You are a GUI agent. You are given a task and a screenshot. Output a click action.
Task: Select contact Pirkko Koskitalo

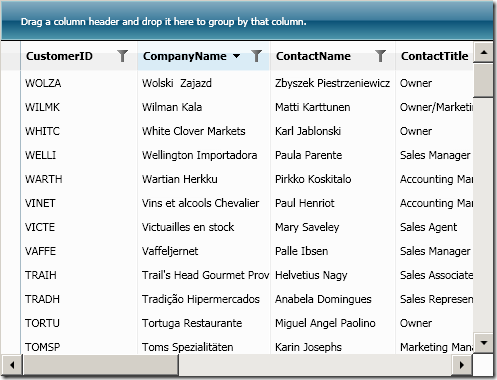(x=333, y=179)
